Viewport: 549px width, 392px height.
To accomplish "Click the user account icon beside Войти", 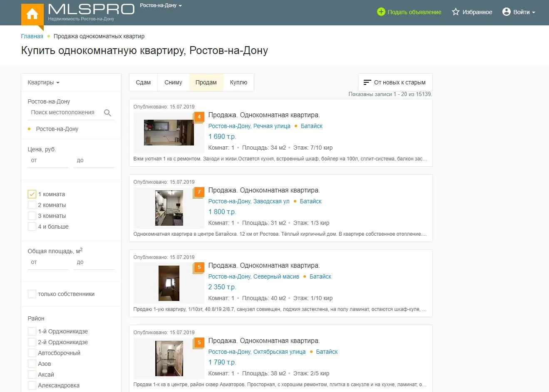I will [x=506, y=12].
